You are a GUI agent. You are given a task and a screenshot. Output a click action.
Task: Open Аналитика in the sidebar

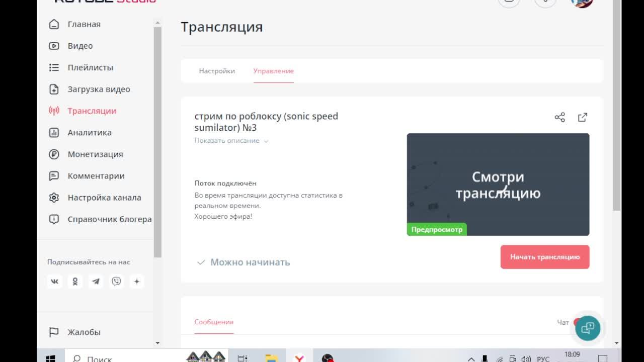pos(90,133)
